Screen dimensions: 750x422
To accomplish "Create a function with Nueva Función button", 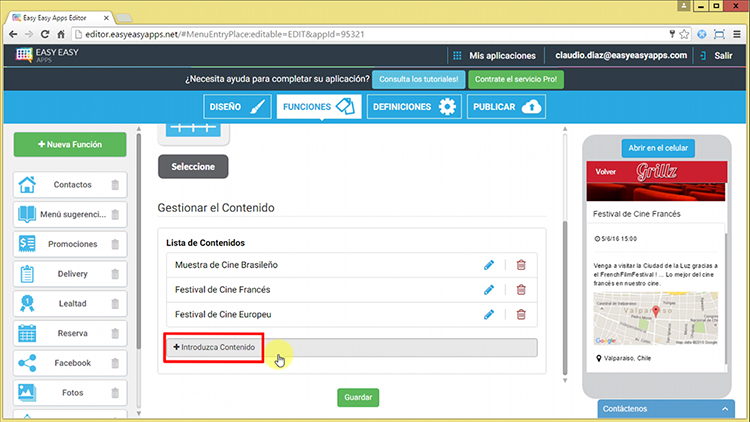I will [x=70, y=145].
